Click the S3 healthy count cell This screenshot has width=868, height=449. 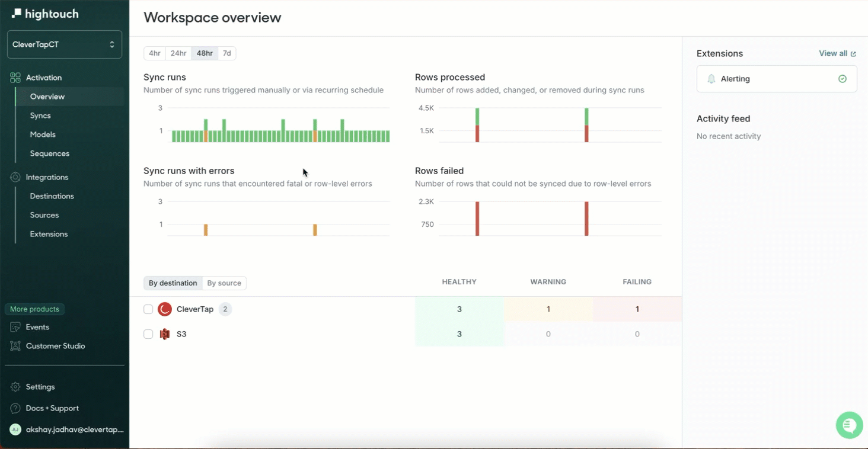point(459,334)
